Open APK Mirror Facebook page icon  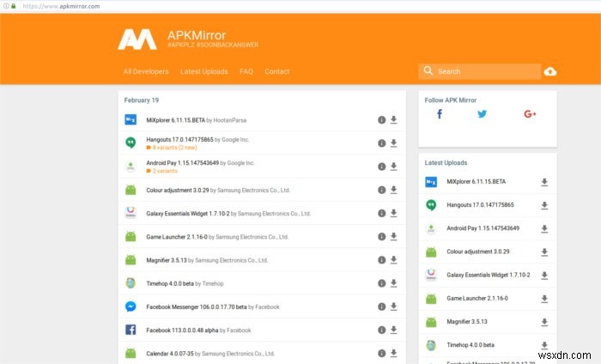point(440,114)
